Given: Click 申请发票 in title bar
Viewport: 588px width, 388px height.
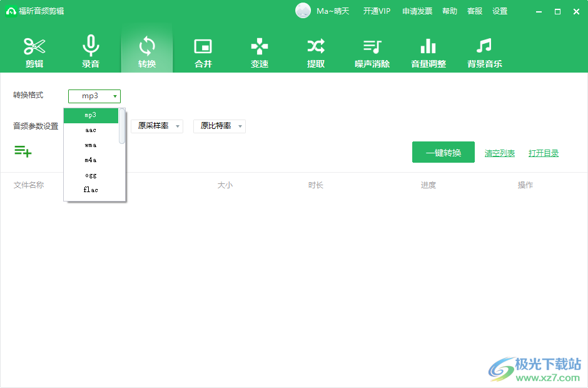Looking at the screenshot, I should [417, 11].
